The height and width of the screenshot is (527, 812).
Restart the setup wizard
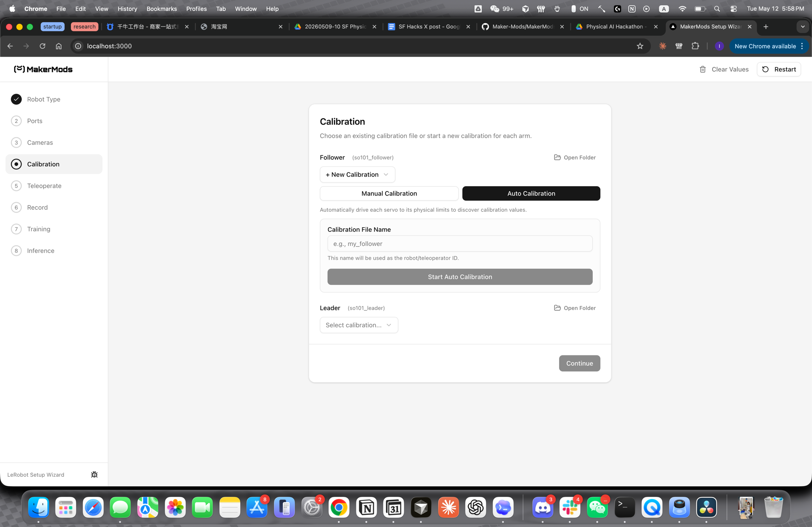[779, 69]
